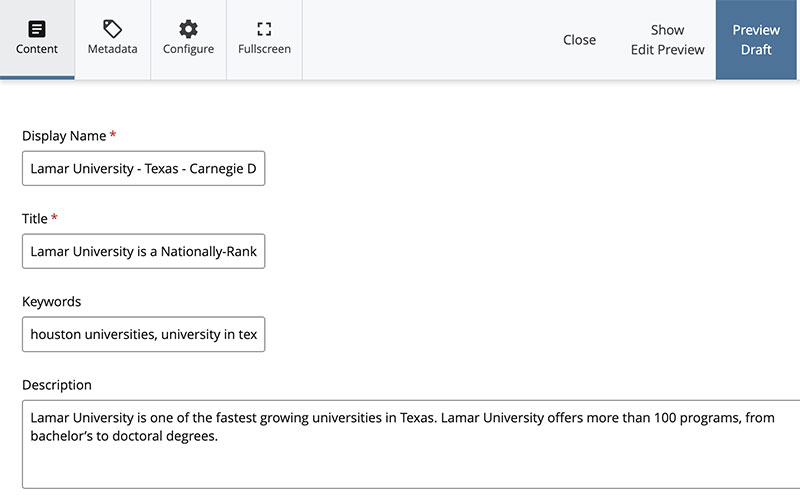Click the Content document icon
800x501 pixels.
coord(37,29)
